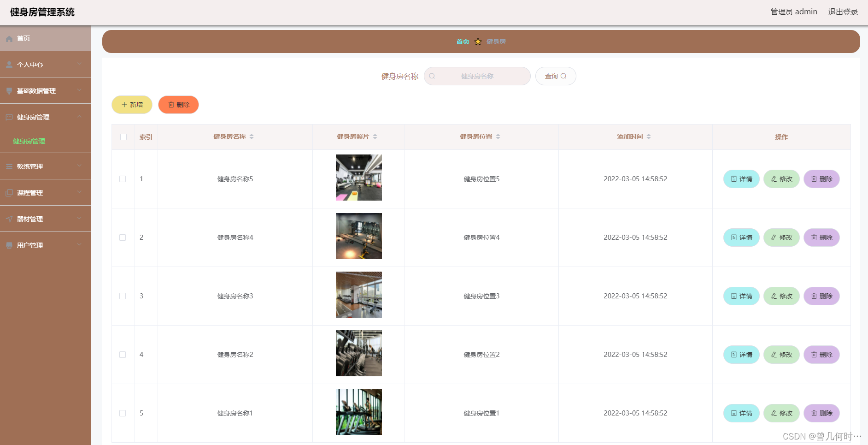Click the paper-plane icon beside 器材管理
This screenshot has width=868, height=445.
point(9,219)
